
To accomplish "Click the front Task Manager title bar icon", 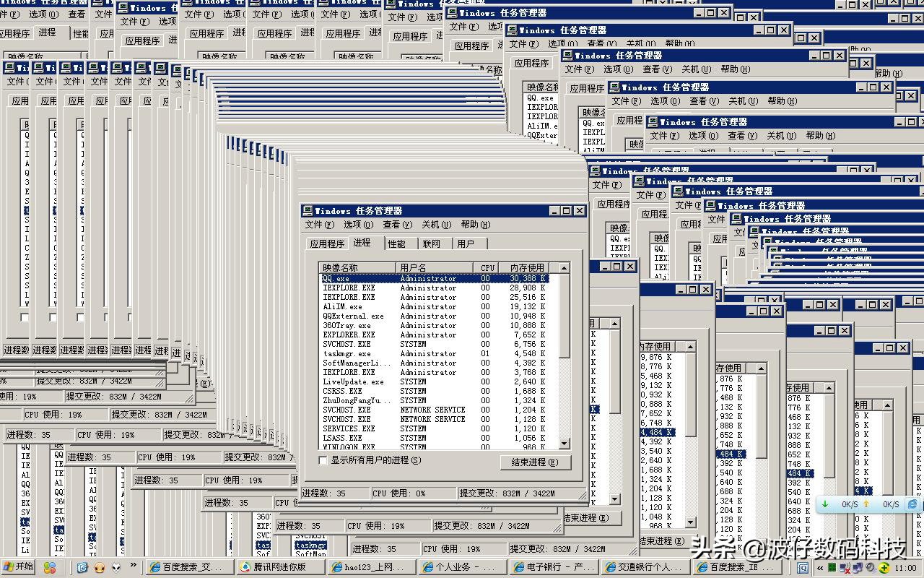I will pyautogui.click(x=308, y=210).
